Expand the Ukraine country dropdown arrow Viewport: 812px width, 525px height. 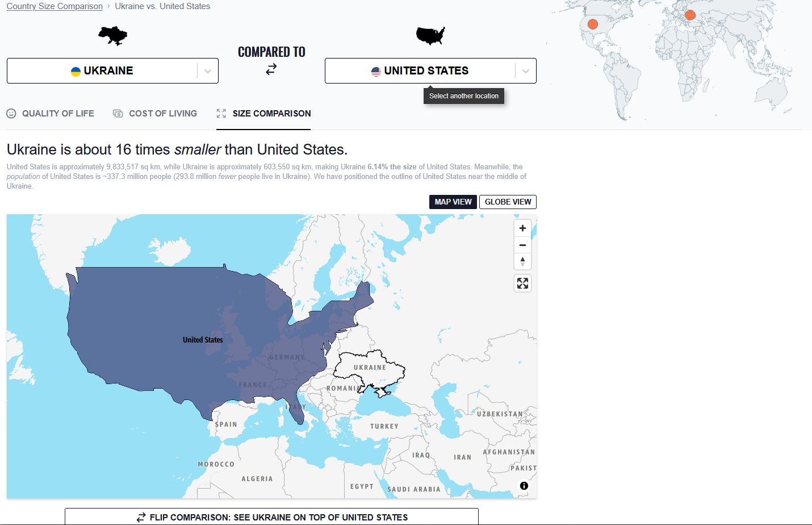pyautogui.click(x=208, y=71)
